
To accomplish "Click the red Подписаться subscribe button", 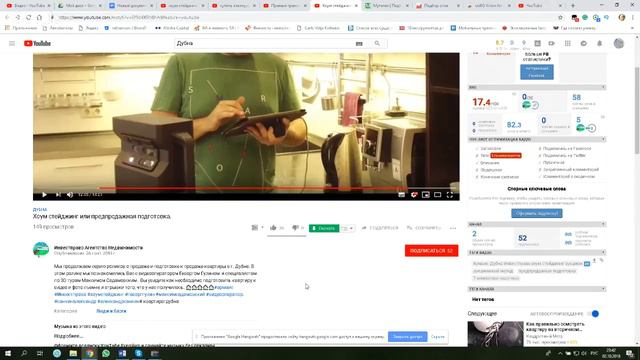I will point(431,251).
